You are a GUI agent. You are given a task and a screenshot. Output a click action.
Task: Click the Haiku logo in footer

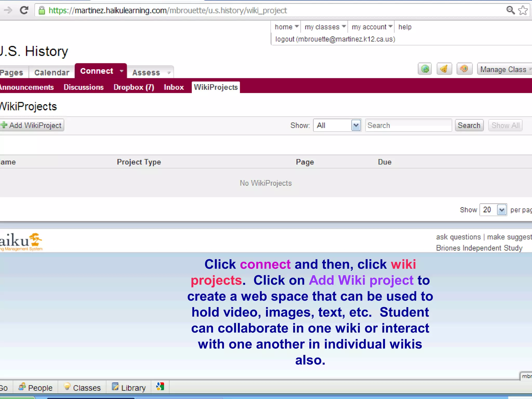pos(21,242)
